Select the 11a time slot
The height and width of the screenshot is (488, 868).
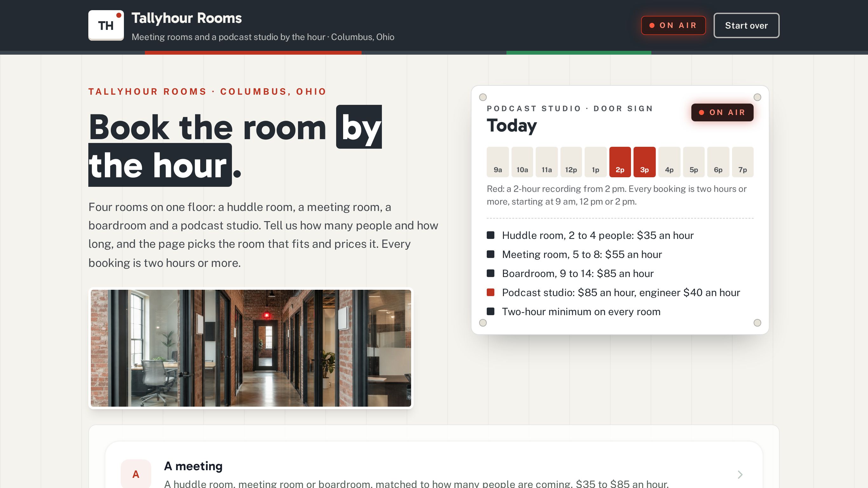point(546,162)
